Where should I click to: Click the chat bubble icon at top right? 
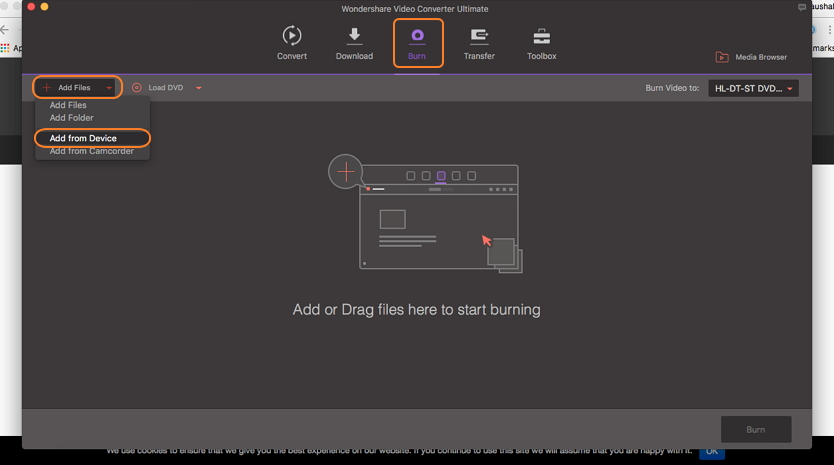[802, 8]
